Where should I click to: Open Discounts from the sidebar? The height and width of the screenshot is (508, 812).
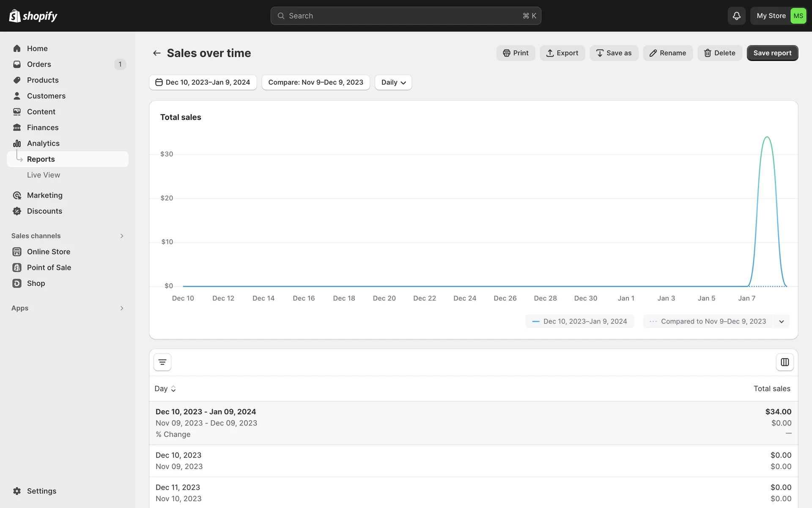click(x=44, y=211)
